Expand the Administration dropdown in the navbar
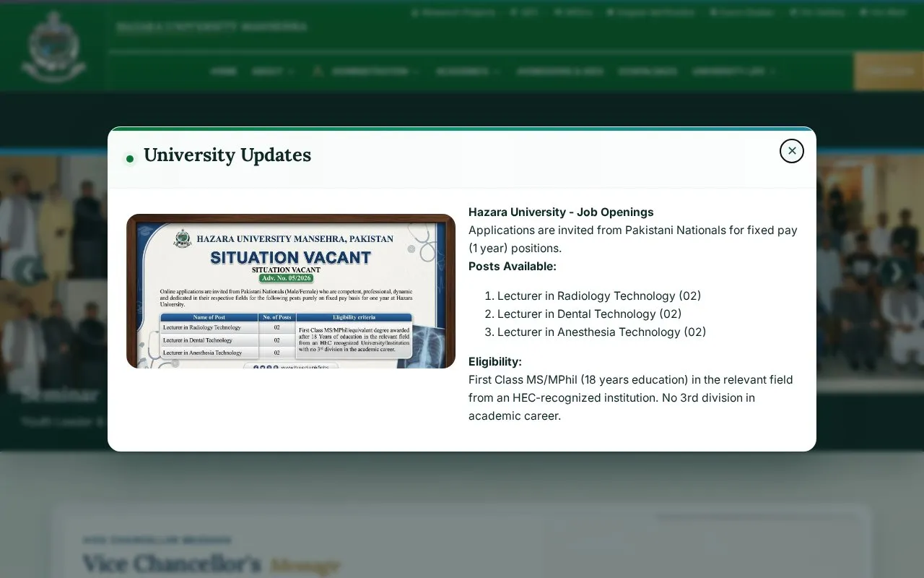The image size is (924, 578). point(366,72)
